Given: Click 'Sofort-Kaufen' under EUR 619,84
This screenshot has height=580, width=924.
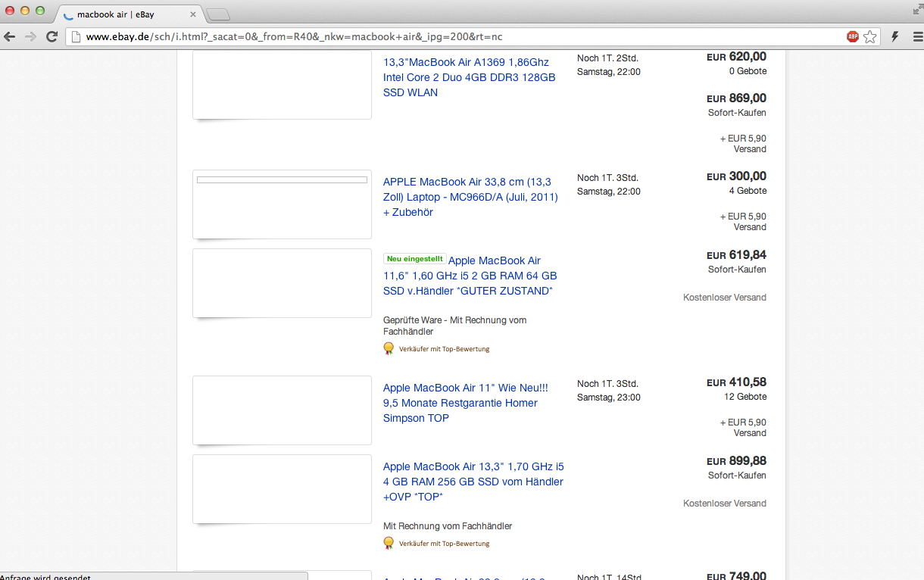Looking at the screenshot, I should point(737,270).
